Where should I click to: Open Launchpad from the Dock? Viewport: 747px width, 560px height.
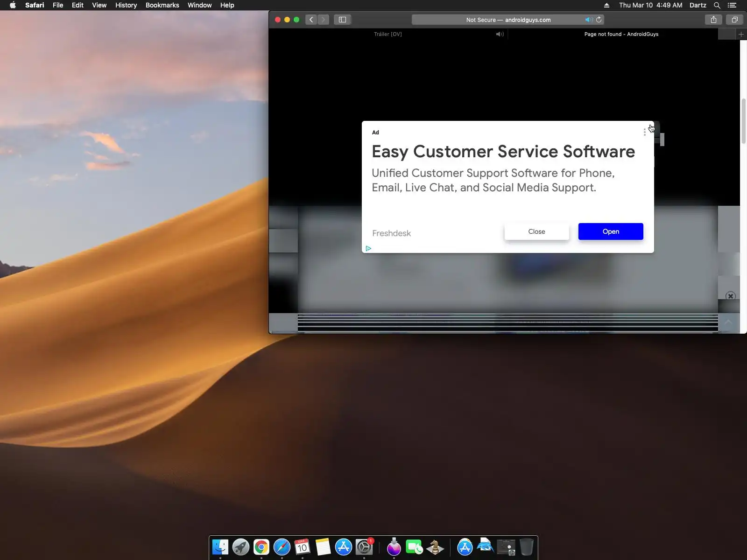[x=241, y=547]
